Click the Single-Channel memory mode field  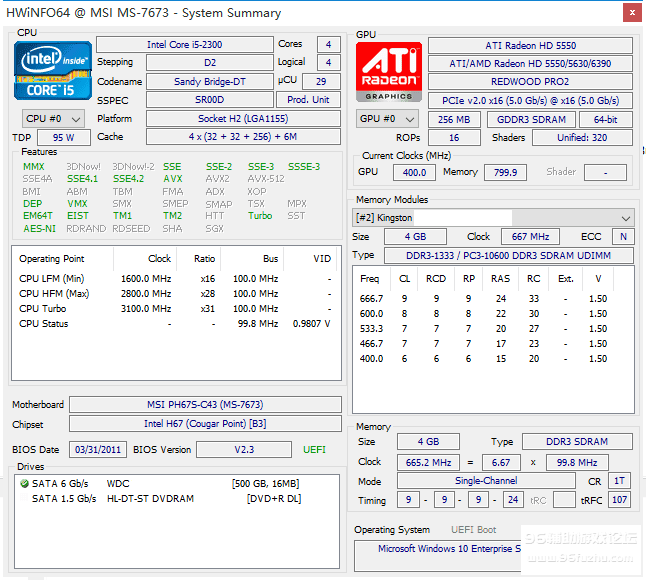click(x=485, y=481)
